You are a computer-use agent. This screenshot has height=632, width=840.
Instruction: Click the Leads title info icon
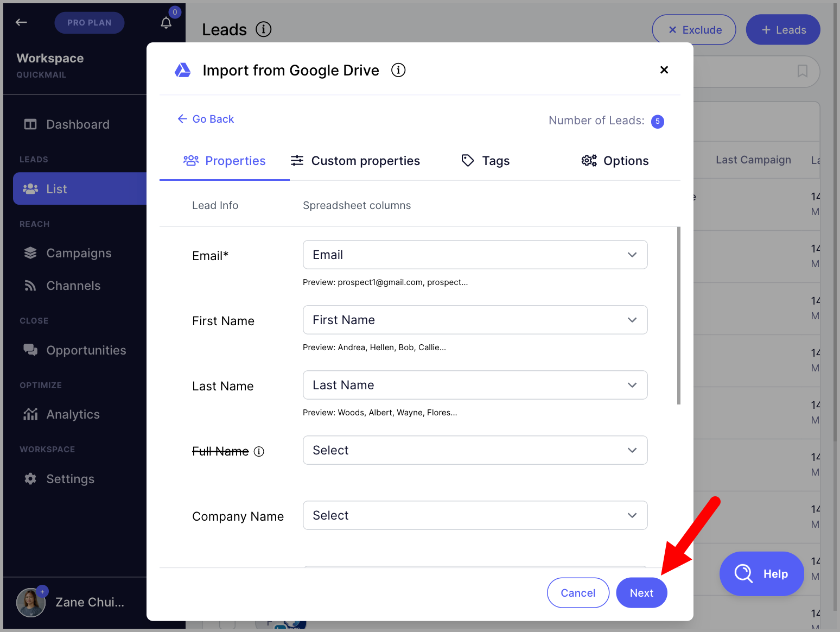263,29
